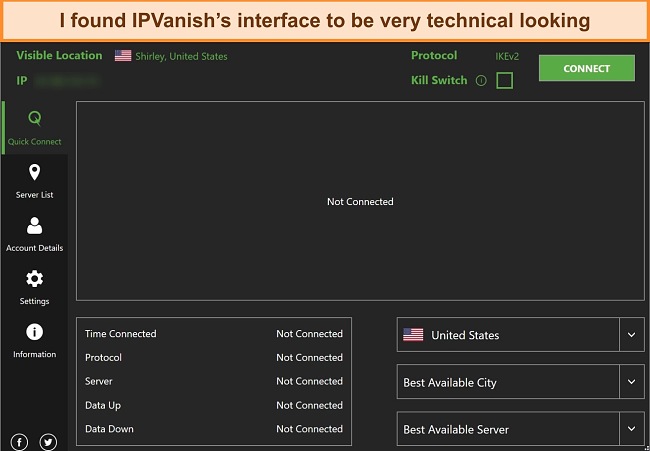Click Server's Not Connected value
Viewport: 650px width, 451px height.
(x=310, y=381)
